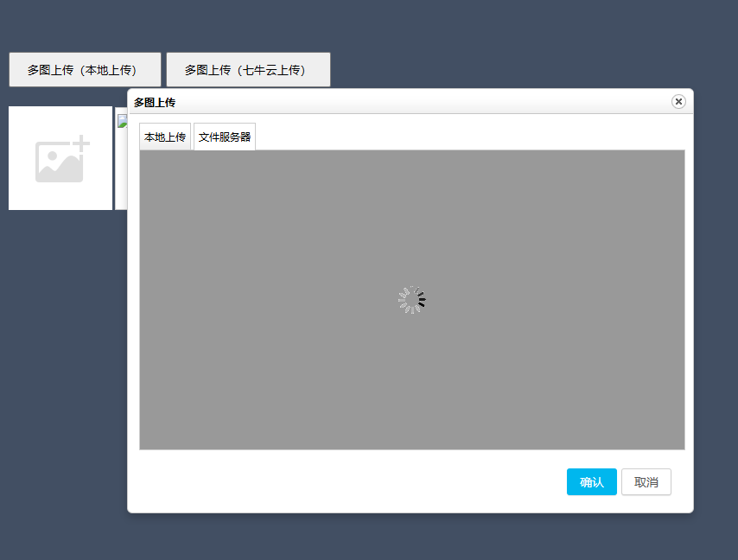Cancel with the 取消 button
This screenshot has height=560, width=738.
click(646, 482)
